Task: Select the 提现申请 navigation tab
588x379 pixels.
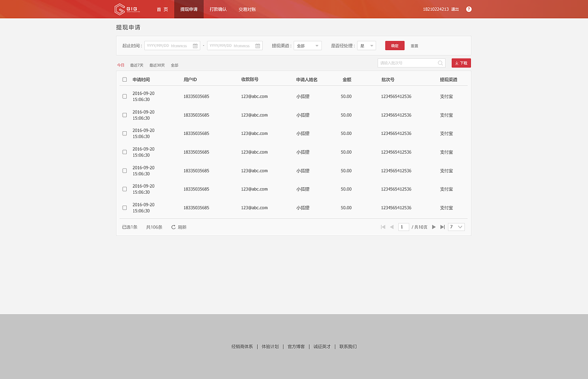Action: 189,9
